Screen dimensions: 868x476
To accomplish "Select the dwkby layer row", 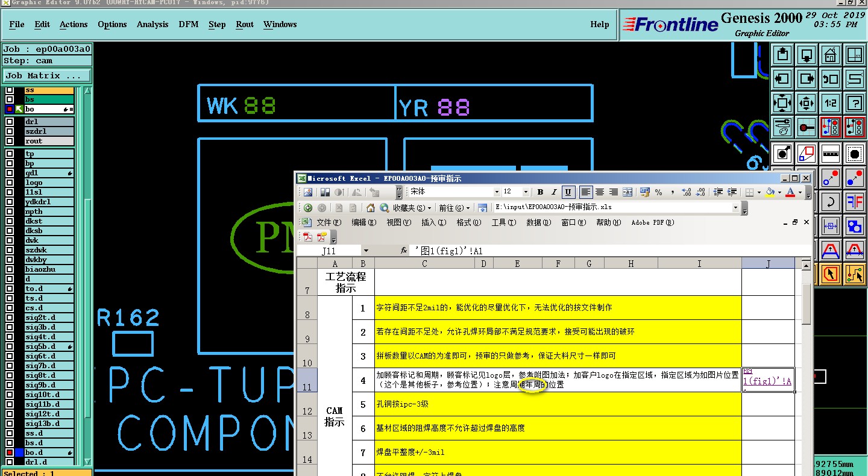I will click(x=49, y=260).
